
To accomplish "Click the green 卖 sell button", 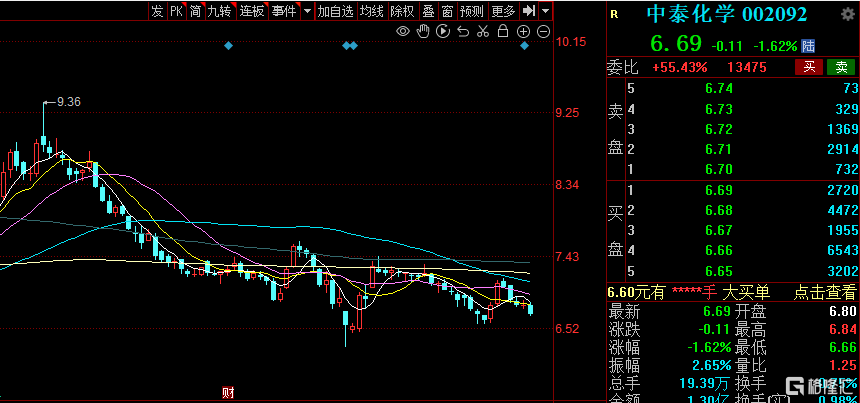I will point(841,67).
